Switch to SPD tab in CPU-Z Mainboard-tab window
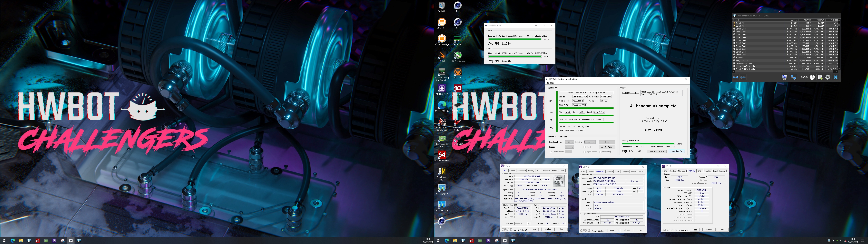 617,171
